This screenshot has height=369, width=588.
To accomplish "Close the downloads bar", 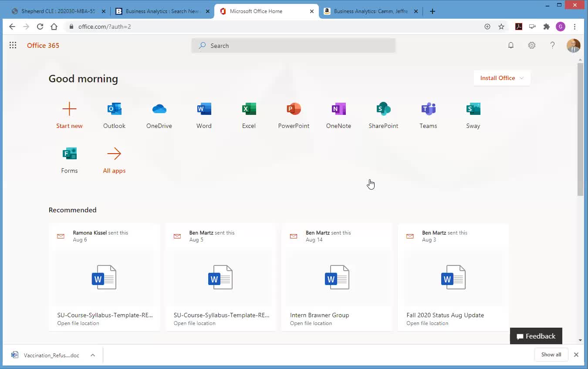I will coord(576,355).
